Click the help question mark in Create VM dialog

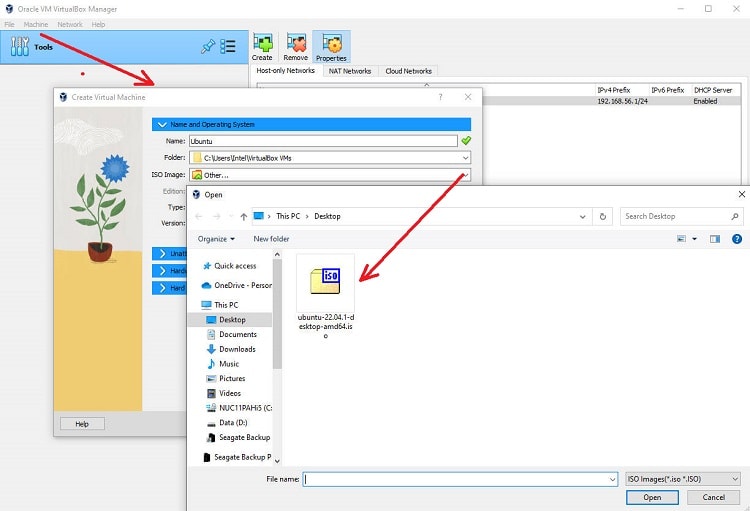pos(440,97)
